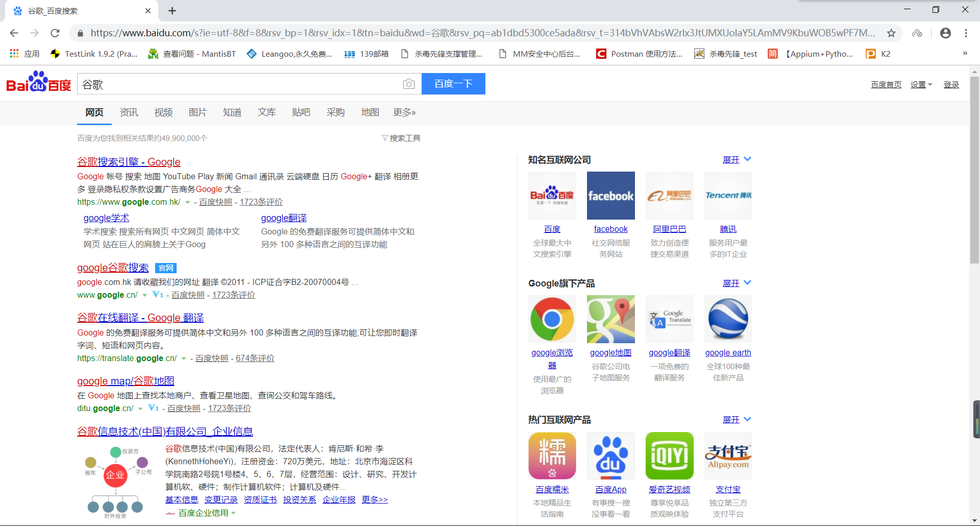Open Postman 使用方法 bookmark

point(639,54)
